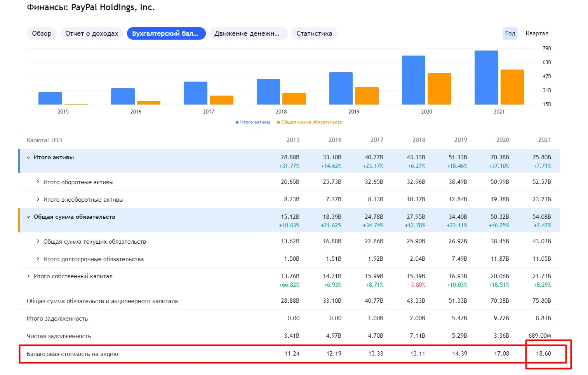Click the 18.60 book value cell
The height and width of the screenshot is (375, 588).
point(544,354)
